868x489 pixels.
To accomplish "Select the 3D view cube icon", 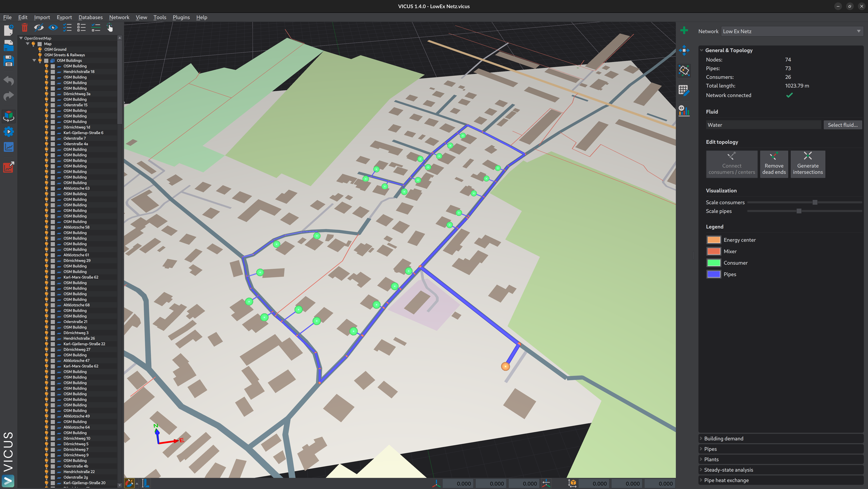I will (8, 116).
